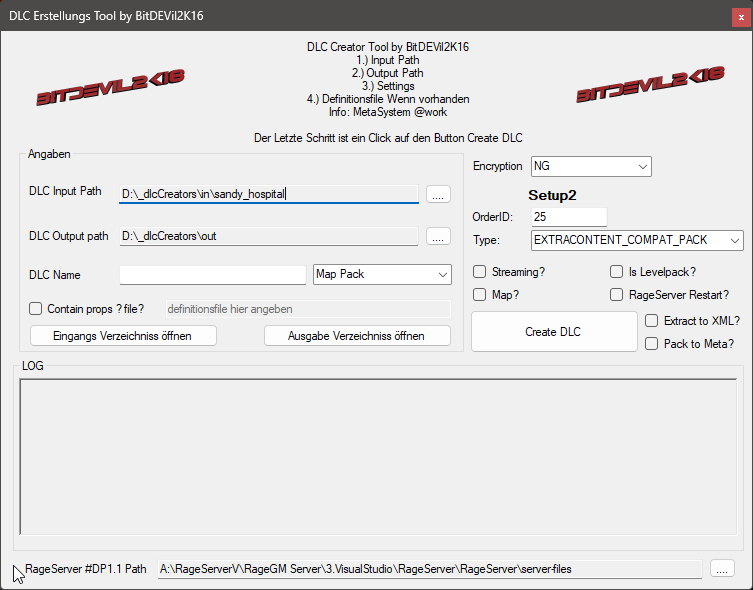The image size is (753, 590).
Task: Click the OrderID field showing 25
Action: click(569, 217)
